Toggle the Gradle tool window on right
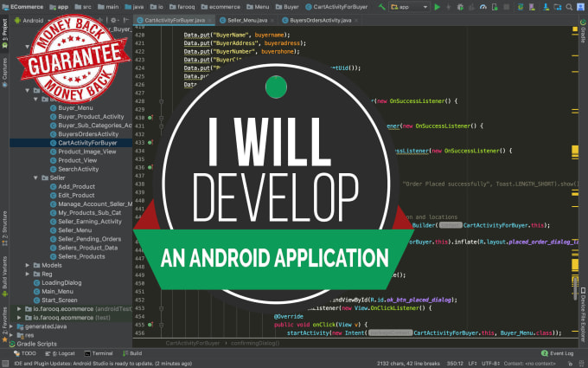 tap(583, 31)
